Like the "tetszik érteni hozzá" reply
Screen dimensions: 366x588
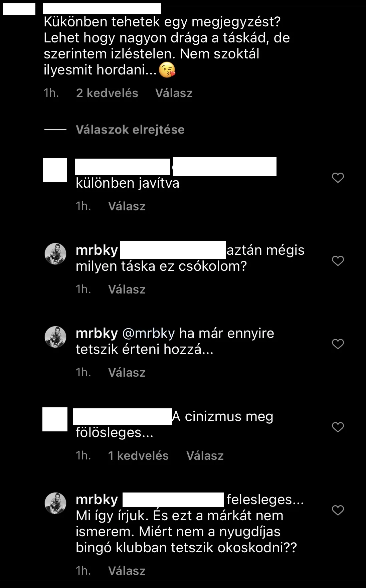338,344
